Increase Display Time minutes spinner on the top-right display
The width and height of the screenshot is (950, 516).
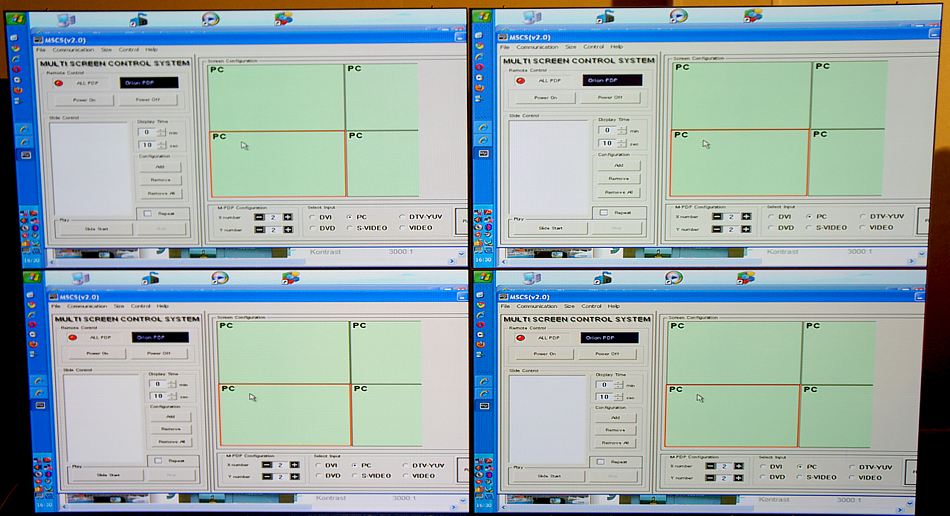pyautogui.click(x=622, y=127)
